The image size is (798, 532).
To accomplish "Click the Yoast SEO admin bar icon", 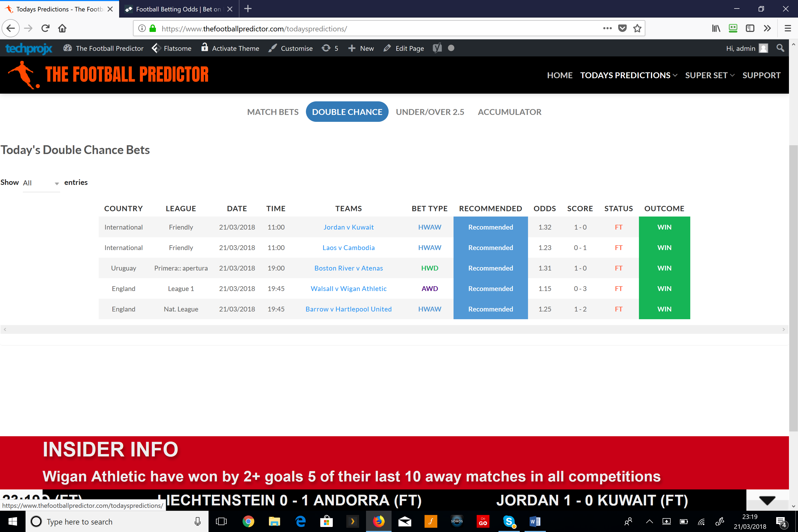I will coord(437,48).
